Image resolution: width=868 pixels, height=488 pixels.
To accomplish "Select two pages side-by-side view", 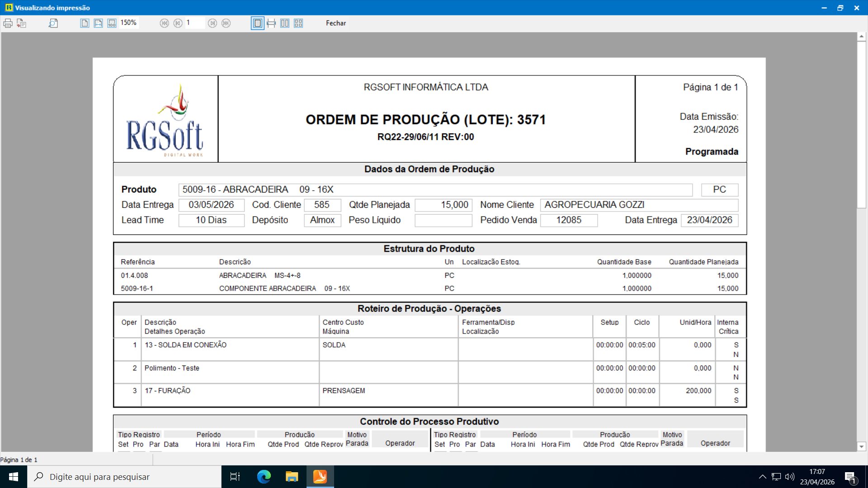I will [x=285, y=23].
